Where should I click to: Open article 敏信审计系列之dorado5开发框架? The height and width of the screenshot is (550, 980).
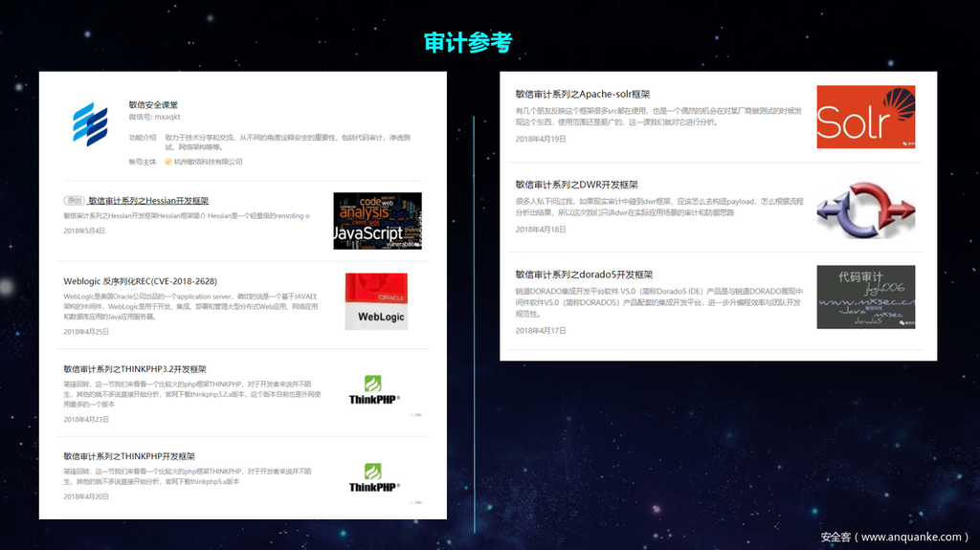click(584, 275)
